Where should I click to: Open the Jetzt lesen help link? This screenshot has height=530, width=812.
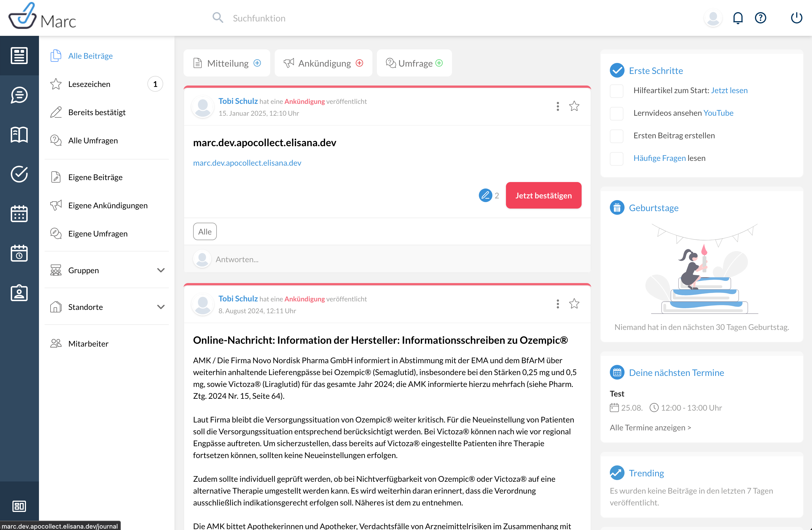[x=729, y=90]
